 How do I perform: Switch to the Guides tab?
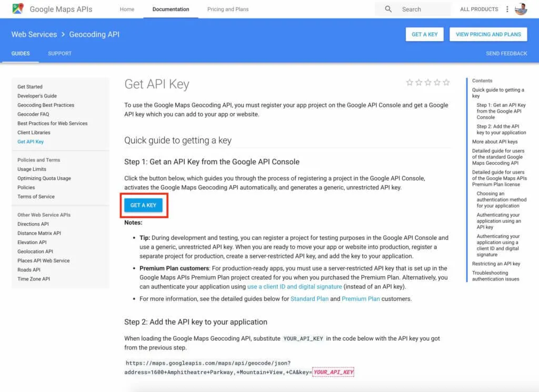tap(21, 54)
